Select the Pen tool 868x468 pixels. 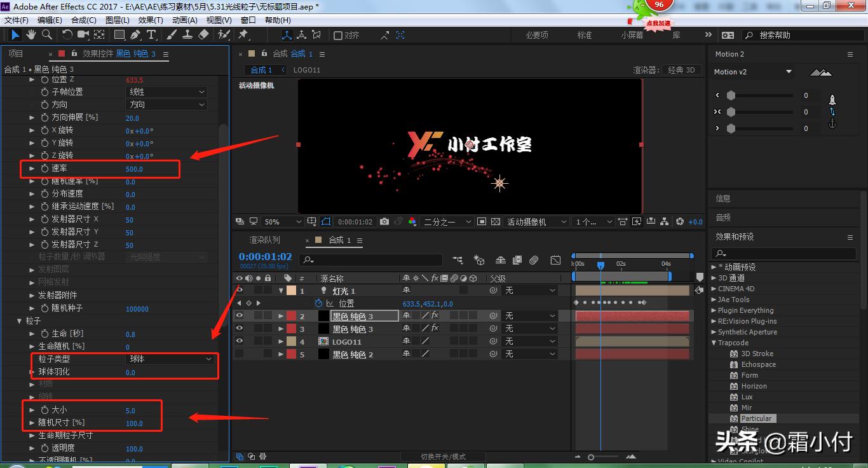tap(135, 35)
